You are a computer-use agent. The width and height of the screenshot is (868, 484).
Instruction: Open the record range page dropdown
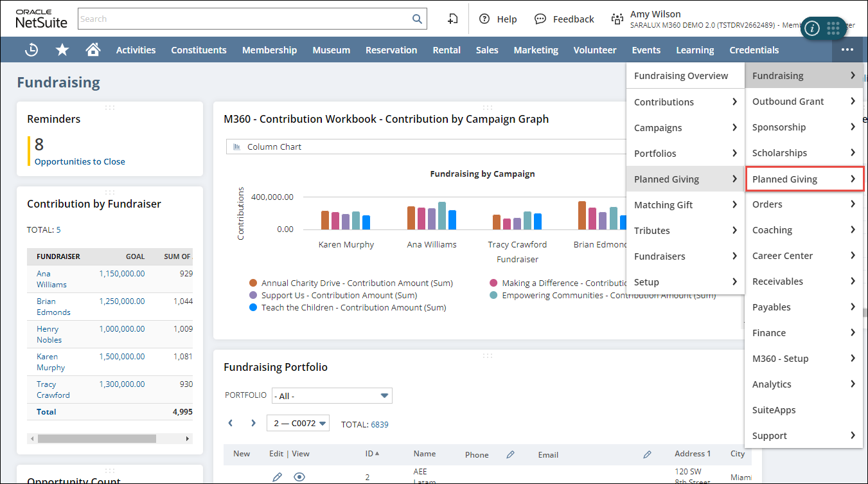click(298, 423)
